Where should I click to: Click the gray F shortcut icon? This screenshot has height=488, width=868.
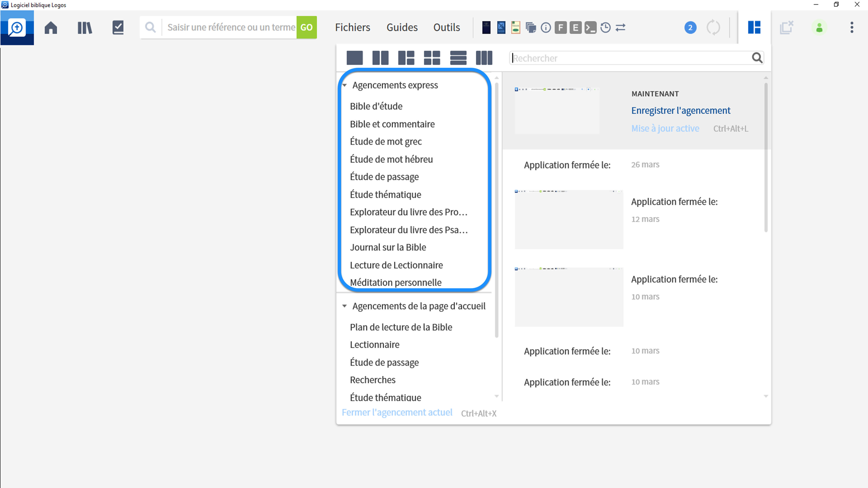pos(561,28)
